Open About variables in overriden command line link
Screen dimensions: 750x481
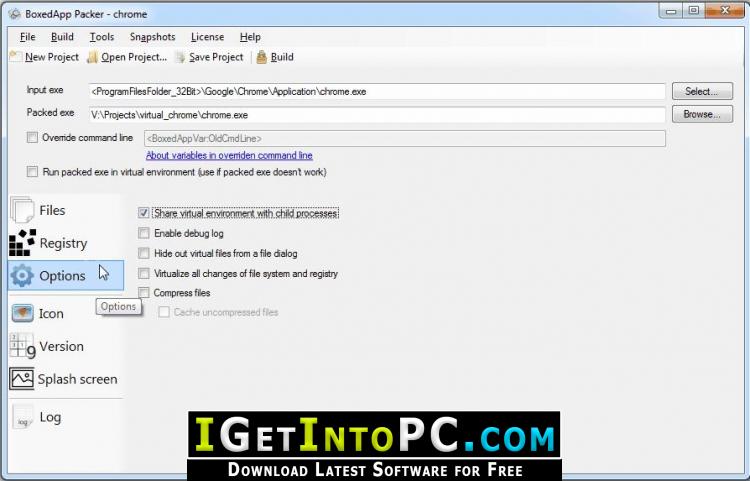pyautogui.click(x=229, y=155)
